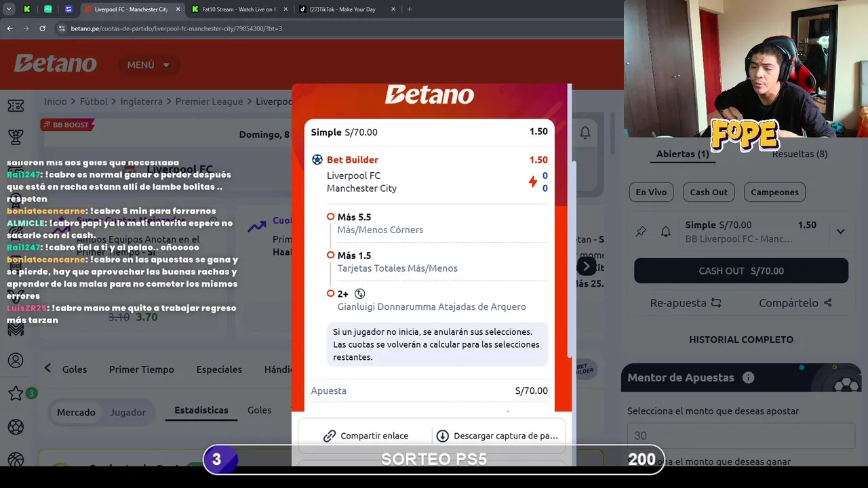Open the favorites star icon in sidebar

16,394
